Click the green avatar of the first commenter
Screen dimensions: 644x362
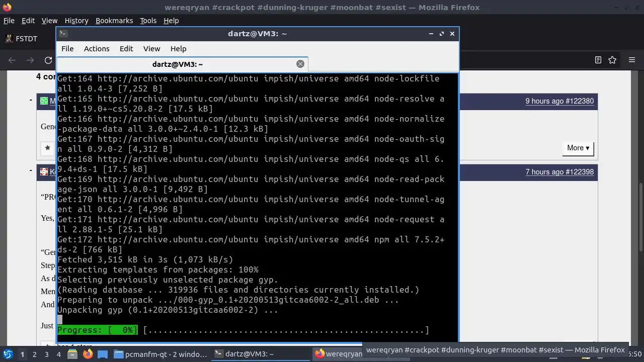pyautogui.click(x=44, y=101)
